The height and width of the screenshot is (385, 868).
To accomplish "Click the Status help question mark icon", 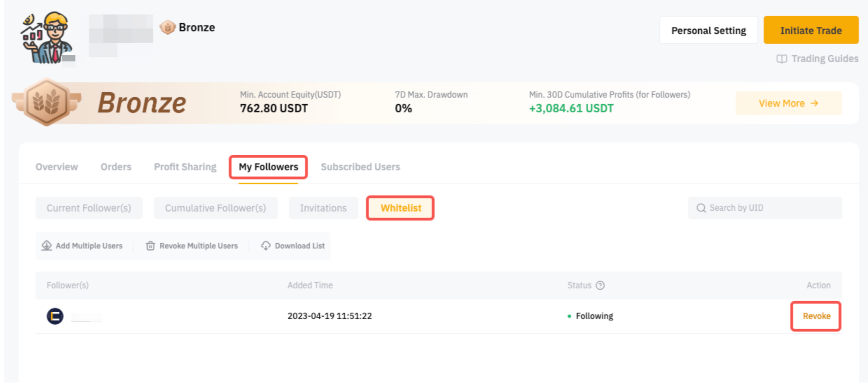I will pos(600,285).
